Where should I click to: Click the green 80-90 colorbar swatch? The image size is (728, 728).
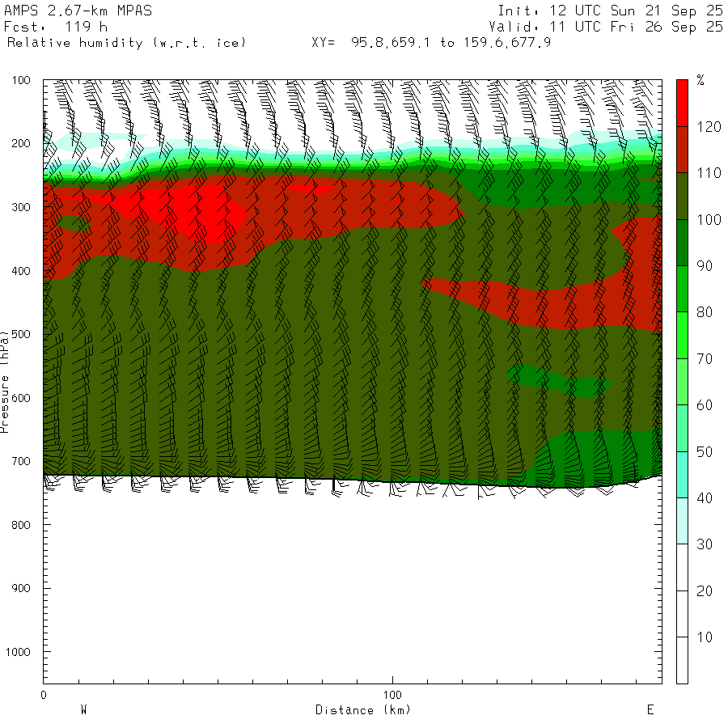tap(682, 289)
